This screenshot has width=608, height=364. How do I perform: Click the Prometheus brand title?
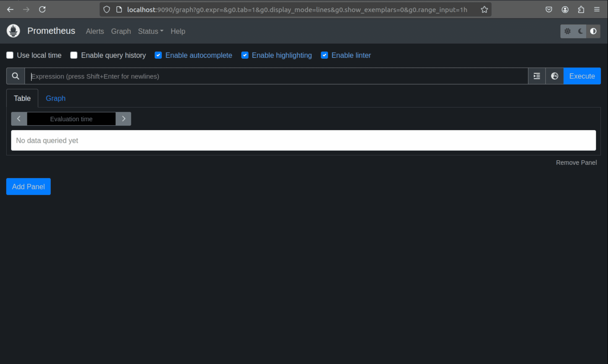pos(51,31)
